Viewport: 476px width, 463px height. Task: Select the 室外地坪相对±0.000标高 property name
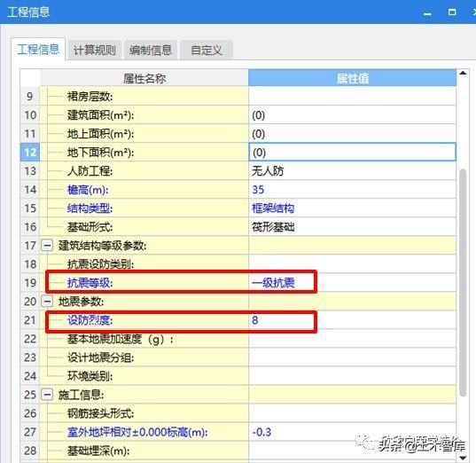click(137, 432)
